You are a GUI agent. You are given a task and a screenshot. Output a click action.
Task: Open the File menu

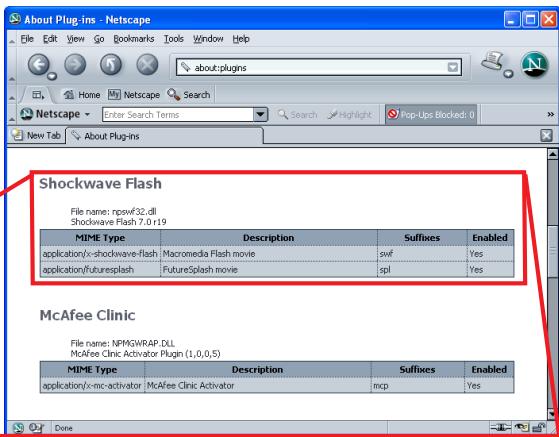27,39
